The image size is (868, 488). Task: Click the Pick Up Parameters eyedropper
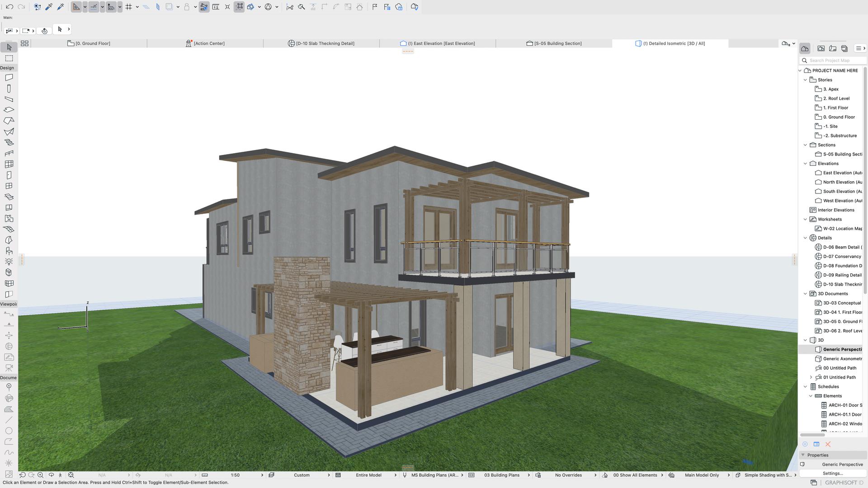pos(49,7)
